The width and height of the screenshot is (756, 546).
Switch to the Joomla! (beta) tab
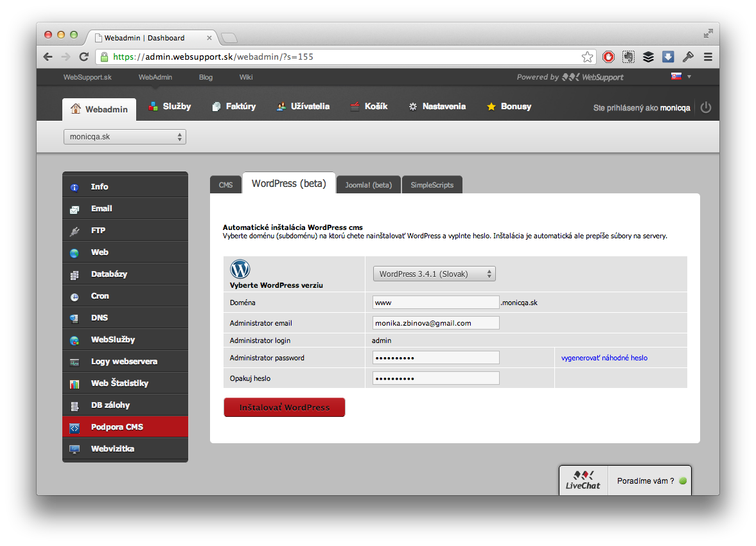tap(368, 184)
